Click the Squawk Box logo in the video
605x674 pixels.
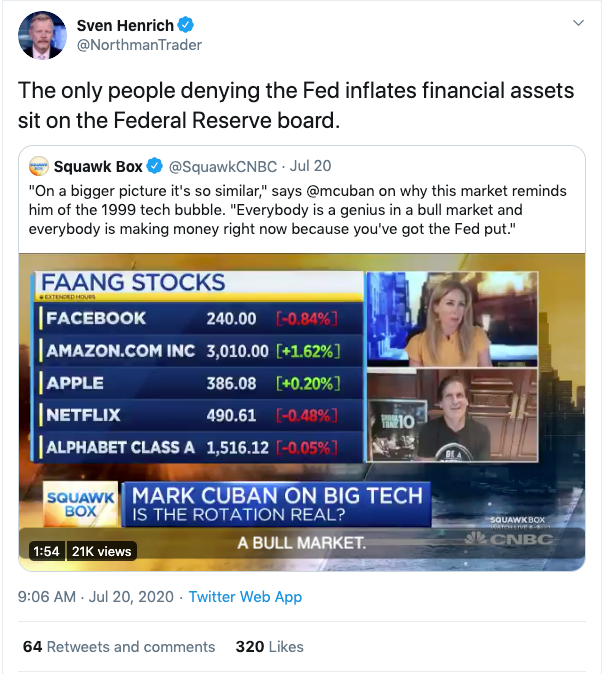[x=81, y=504]
